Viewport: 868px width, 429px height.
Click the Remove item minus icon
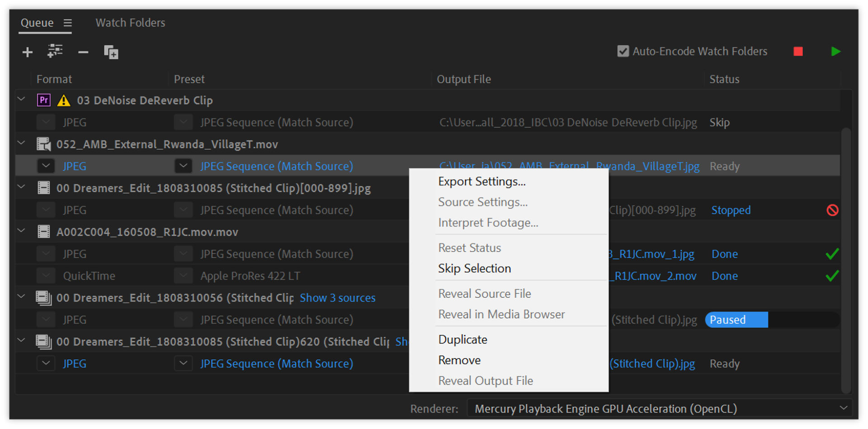click(83, 52)
